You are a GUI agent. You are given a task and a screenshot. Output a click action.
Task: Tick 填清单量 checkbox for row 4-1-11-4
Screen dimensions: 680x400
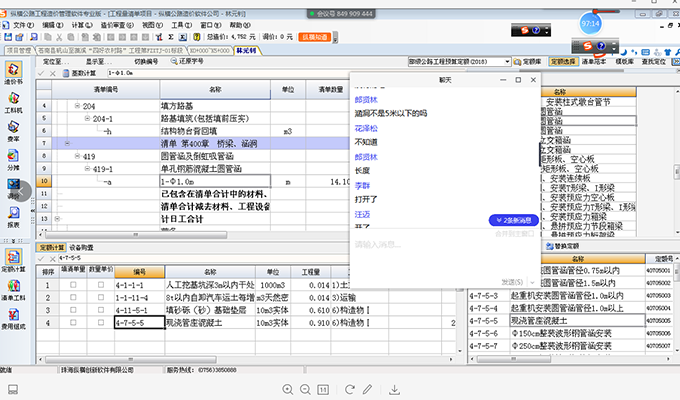72,298
